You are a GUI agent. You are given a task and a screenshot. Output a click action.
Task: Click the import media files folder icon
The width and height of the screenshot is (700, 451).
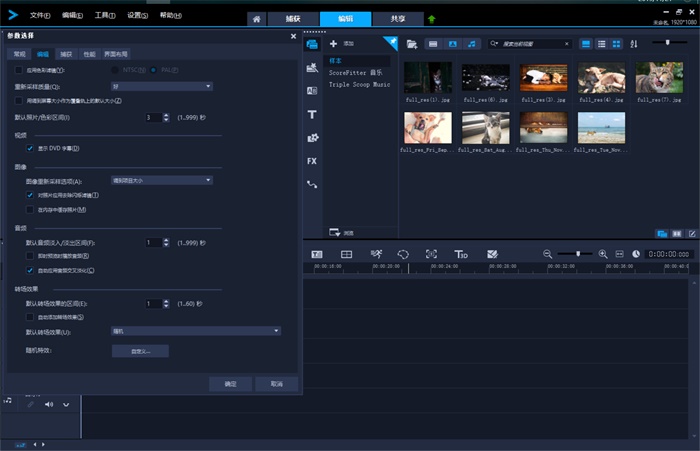click(411, 44)
